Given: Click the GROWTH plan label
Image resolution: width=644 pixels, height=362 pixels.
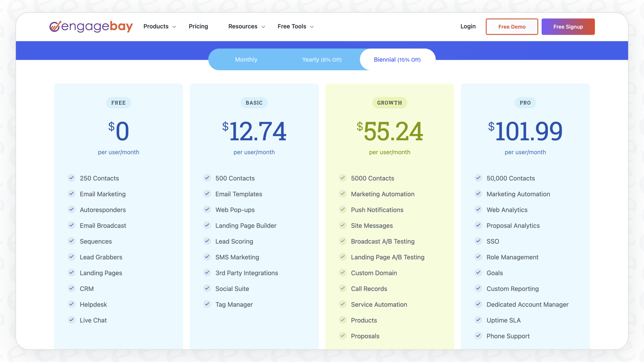Looking at the screenshot, I should coord(389,103).
